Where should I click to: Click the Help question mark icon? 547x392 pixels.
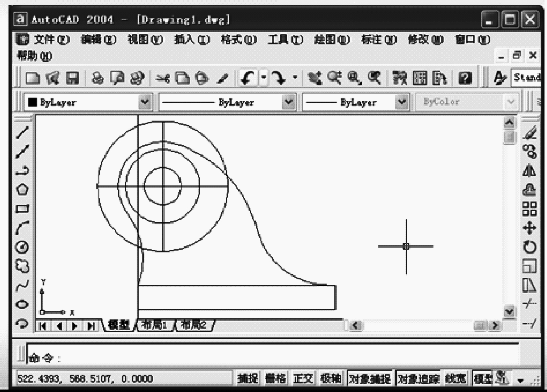(465, 78)
